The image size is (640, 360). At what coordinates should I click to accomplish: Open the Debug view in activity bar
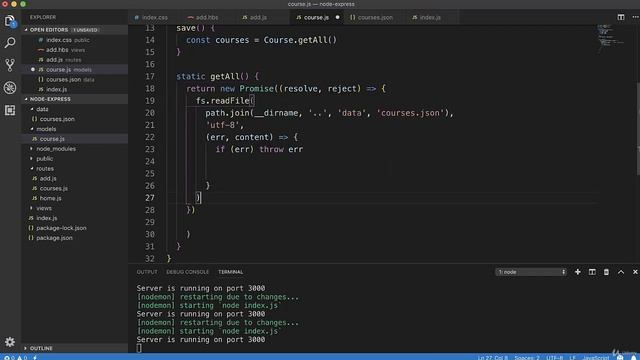10,87
